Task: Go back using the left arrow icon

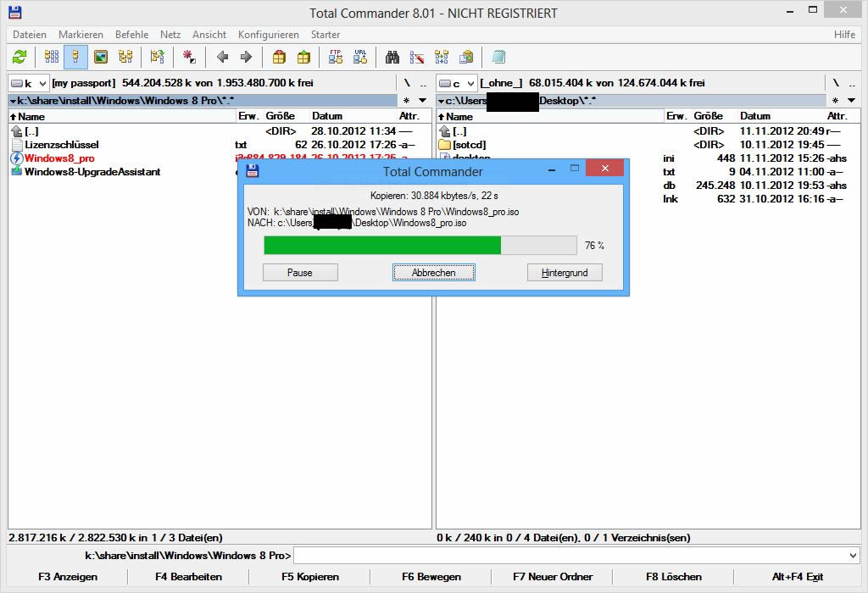Action: [223, 57]
